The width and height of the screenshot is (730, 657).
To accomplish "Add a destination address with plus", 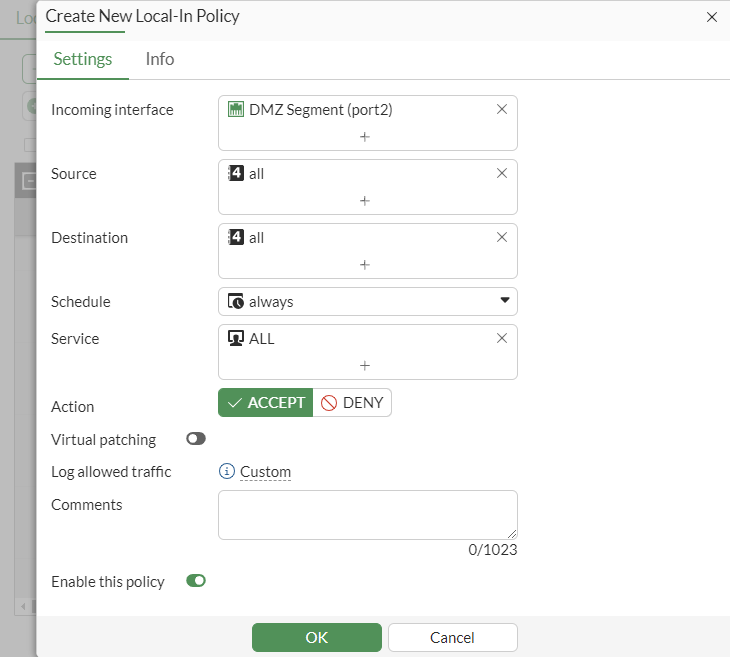I will click(365, 264).
